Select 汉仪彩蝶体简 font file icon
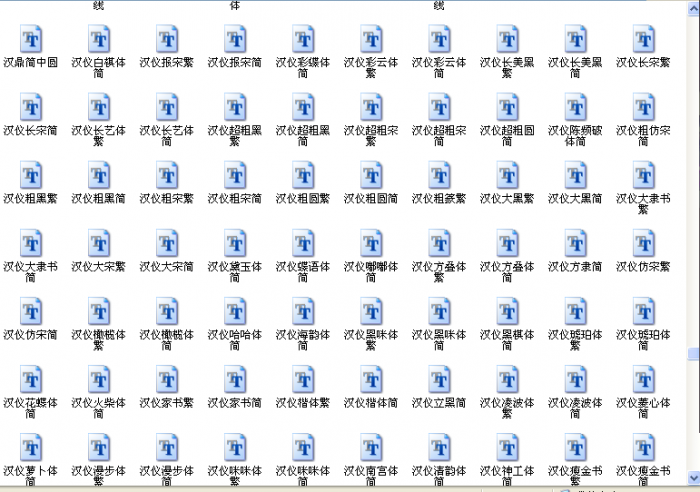The image size is (700, 492). 303,39
